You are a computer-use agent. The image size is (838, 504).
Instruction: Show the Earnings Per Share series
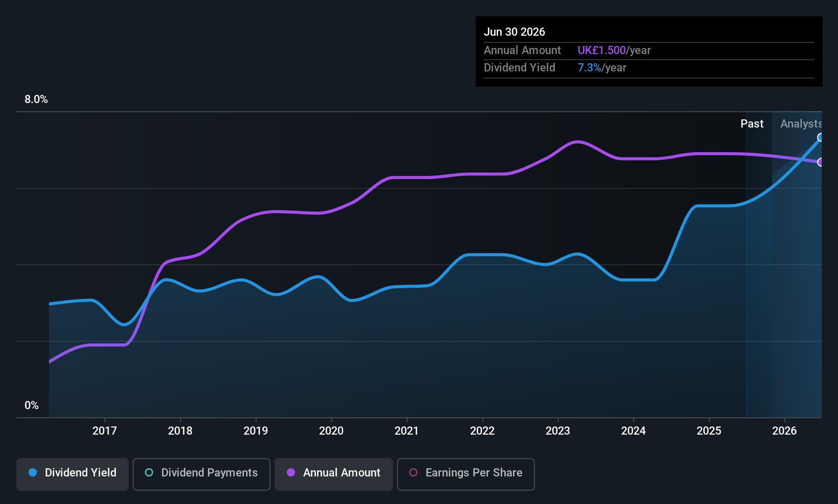[465, 474]
